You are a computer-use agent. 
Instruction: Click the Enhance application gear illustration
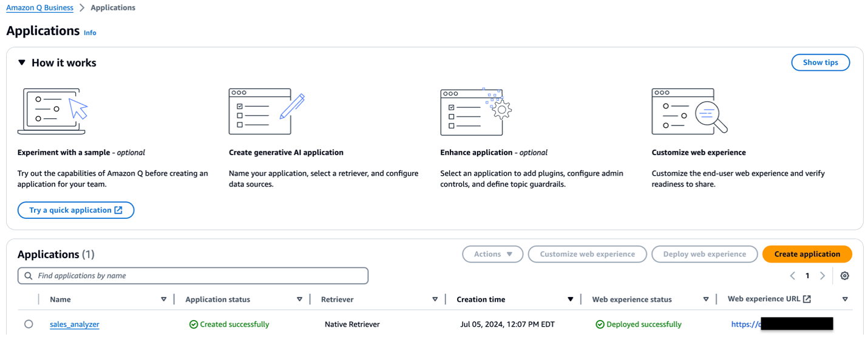(x=476, y=111)
